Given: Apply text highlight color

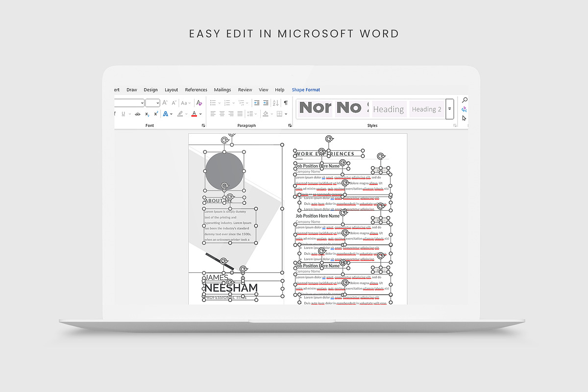Looking at the screenshot, I should [180, 114].
